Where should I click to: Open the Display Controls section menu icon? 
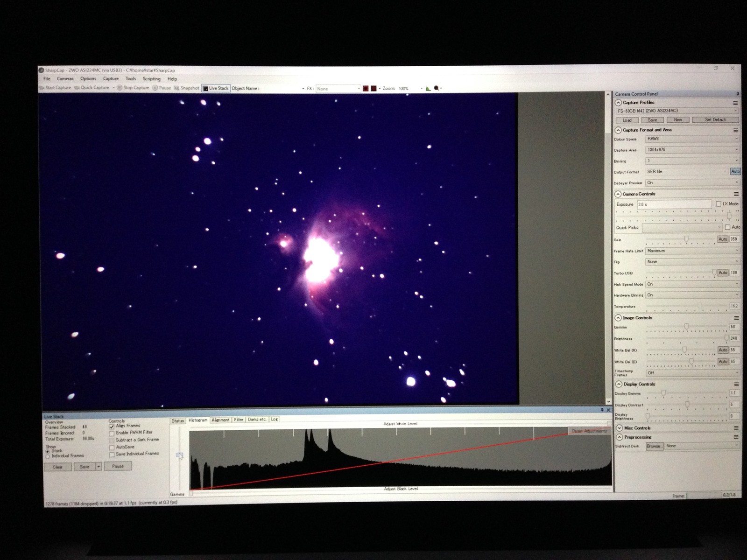(736, 385)
